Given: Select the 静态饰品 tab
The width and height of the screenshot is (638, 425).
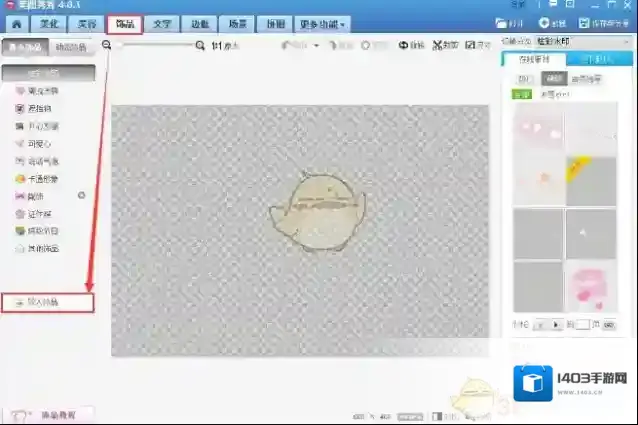Looking at the screenshot, I should tap(25, 47).
